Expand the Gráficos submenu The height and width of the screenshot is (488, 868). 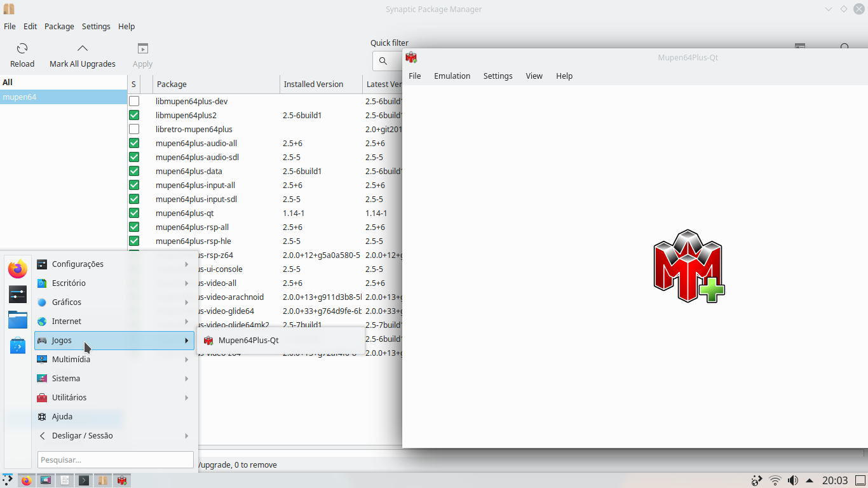114,302
